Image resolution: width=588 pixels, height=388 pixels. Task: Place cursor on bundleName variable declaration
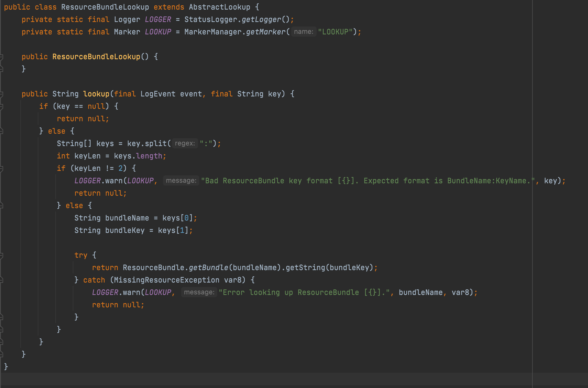pyautogui.click(x=127, y=218)
